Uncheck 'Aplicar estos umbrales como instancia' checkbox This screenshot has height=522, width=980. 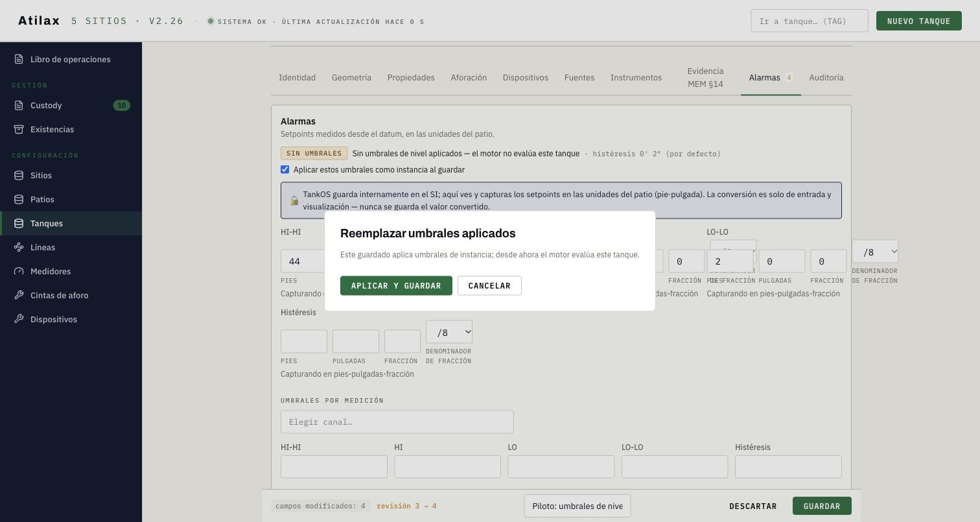[x=285, y=169]
